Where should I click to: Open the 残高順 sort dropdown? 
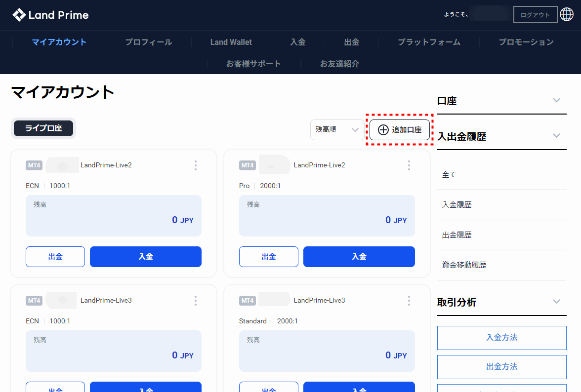337,129
